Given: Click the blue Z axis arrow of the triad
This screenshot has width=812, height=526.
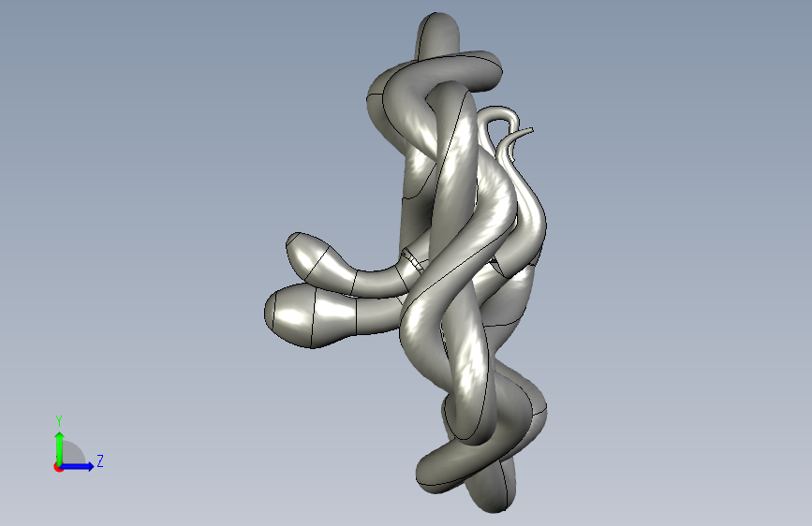Looking at the screenshot, I should [77, 466].
